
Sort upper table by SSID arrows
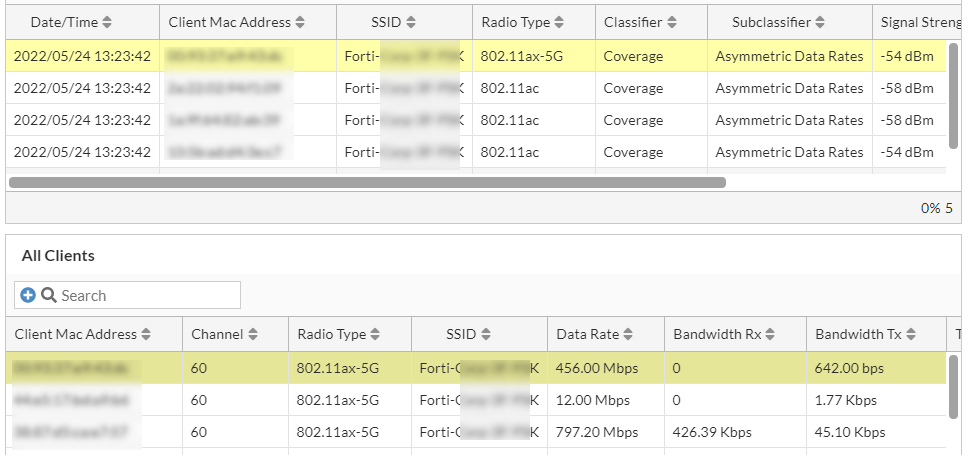(410, 22)
